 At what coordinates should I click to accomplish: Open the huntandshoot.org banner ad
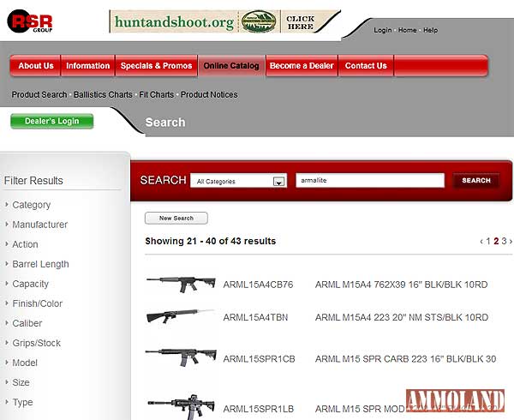[x=224, y=21]
